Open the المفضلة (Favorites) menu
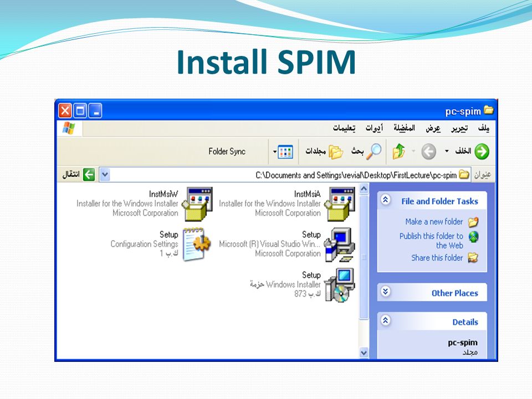 tap(404, 128)
